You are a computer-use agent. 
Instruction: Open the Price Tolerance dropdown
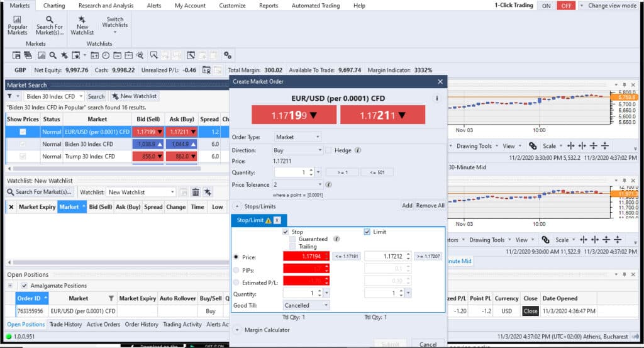coord(297,185)
